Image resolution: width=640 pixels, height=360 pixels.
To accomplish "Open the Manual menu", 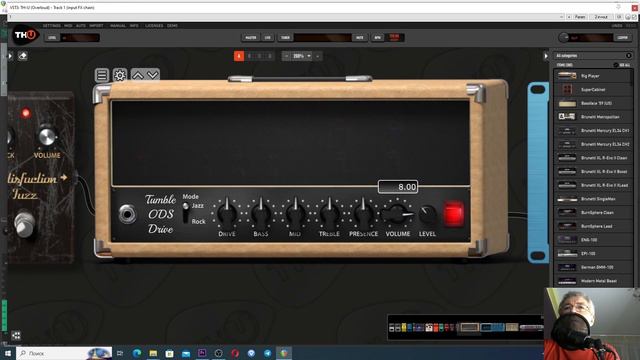I will tap(118, 26).
